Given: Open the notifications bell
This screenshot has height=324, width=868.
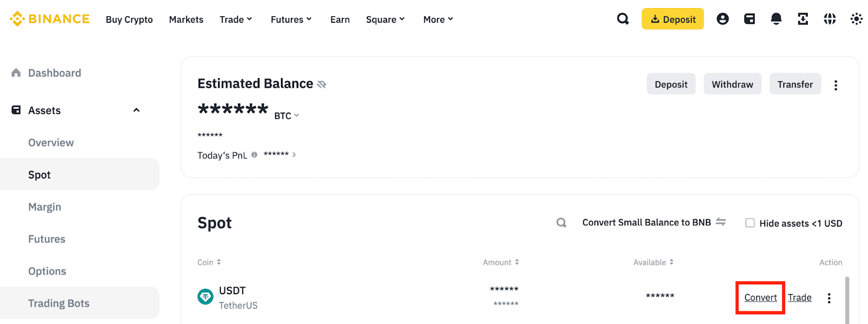Looking at the screenshot, I should tap(776, 19).
